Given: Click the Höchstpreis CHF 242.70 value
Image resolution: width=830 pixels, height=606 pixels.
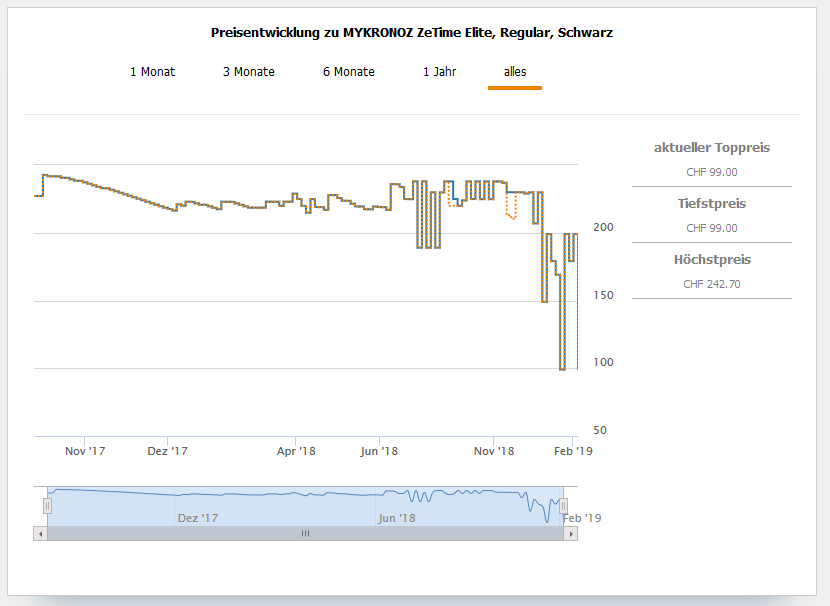Looking at the screenshot, I should tap(711, 284).
